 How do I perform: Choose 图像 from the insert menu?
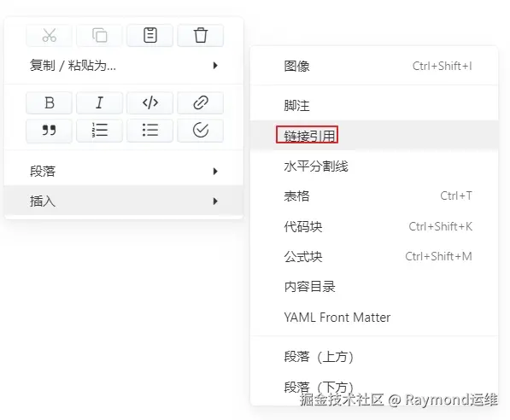[374, 66]
